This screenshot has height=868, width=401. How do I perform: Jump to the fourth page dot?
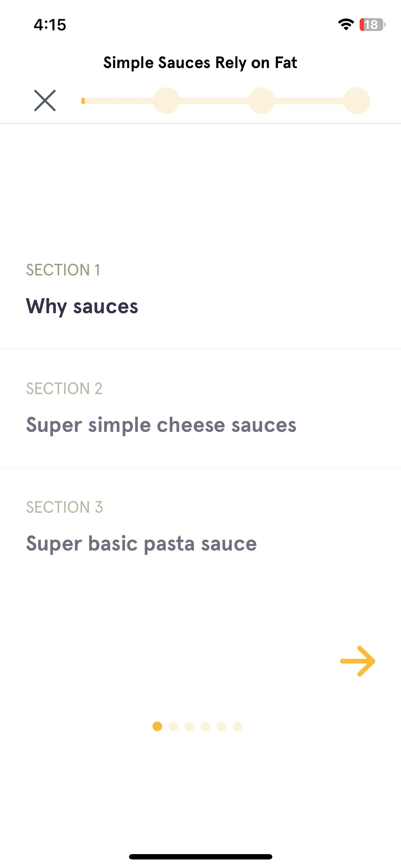coord(206,726)
